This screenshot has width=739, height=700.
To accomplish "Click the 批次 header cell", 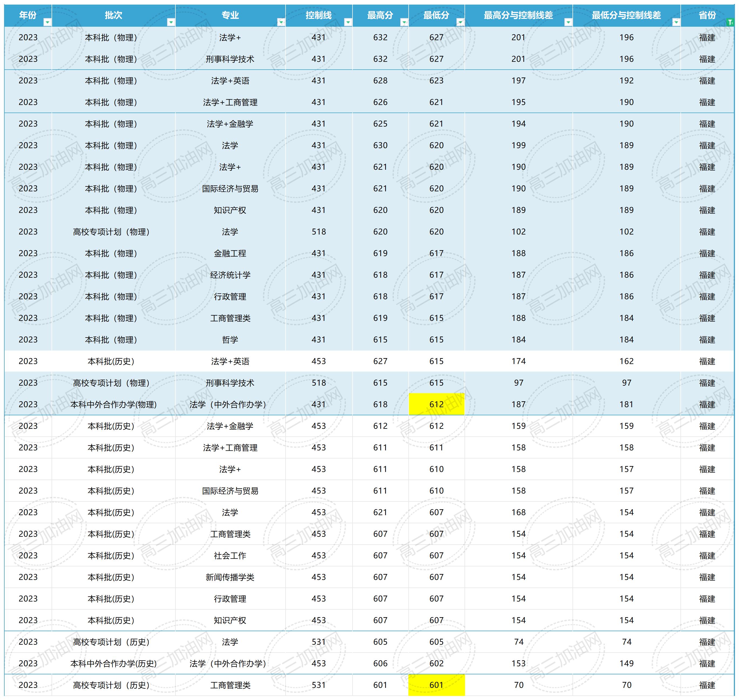I will click(x=113, y=16).
